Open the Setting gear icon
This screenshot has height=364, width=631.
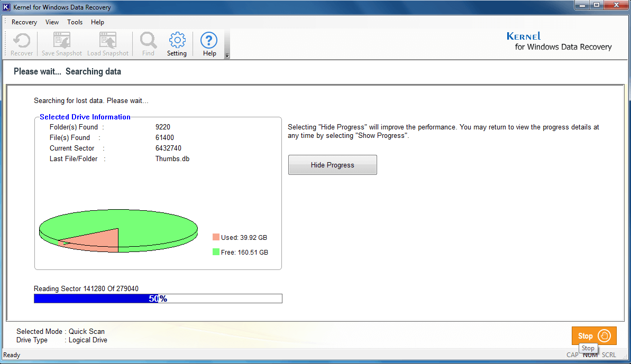tap(177, 44)
